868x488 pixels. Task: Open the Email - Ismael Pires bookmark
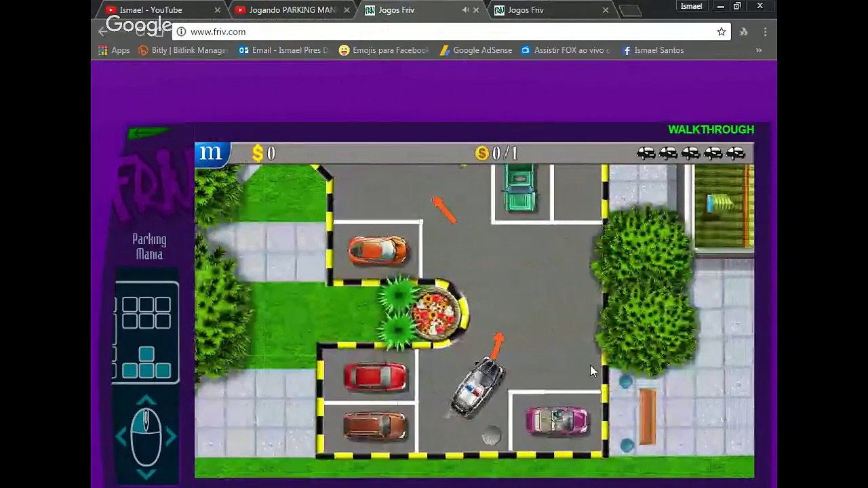tap(283, 50)
